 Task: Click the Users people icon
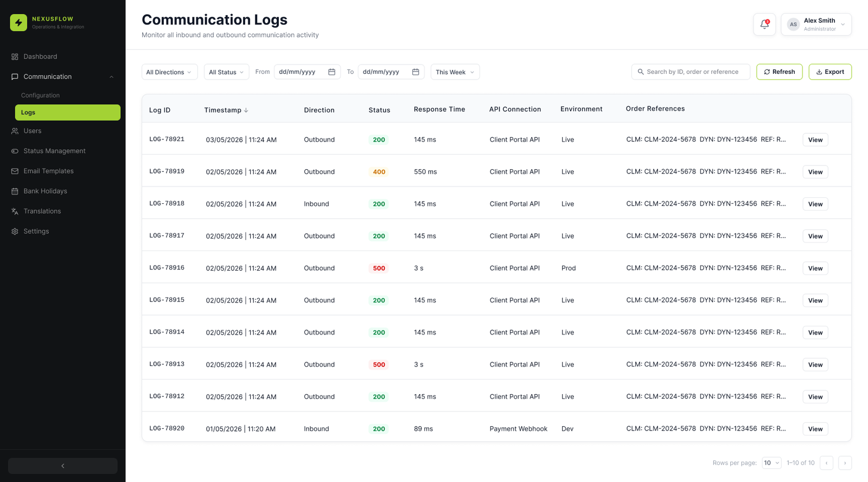click(x=15, y=131)
